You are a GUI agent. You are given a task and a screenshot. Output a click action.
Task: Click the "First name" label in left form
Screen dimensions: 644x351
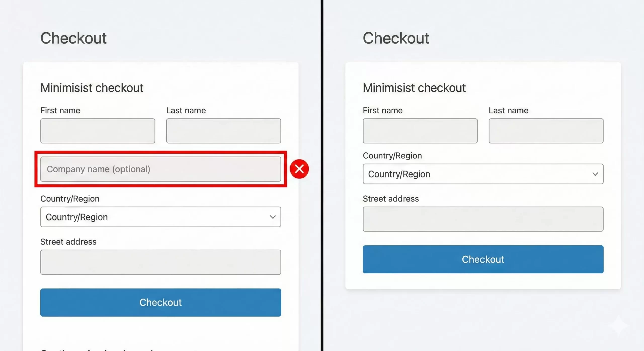pyautogui.click(x=60, y=110)
